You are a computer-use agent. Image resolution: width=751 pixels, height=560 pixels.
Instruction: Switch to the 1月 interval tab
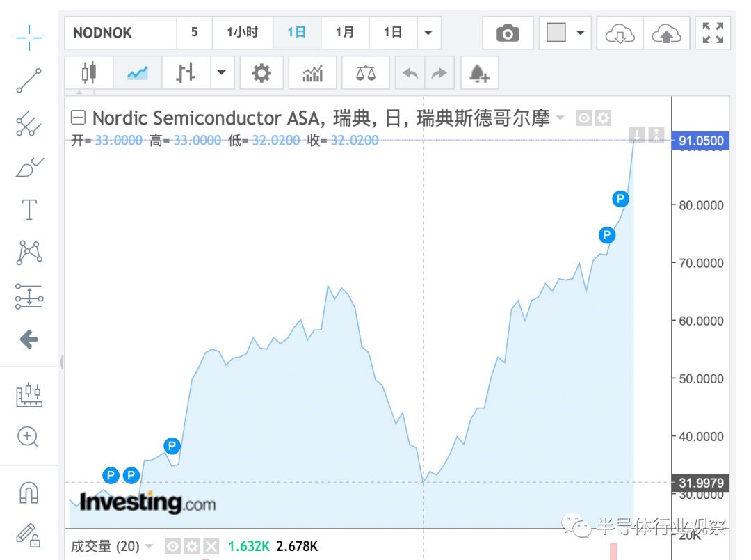(x=345, y=33)
